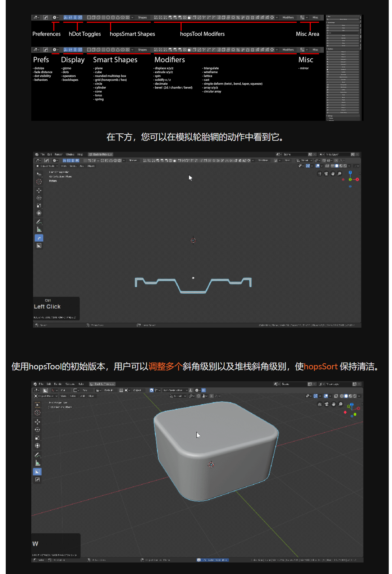Select the Rotate tool in the second Blender viewport
This screenshot has height=574, width=392.
pyautogui.click(x=37, y=429)
